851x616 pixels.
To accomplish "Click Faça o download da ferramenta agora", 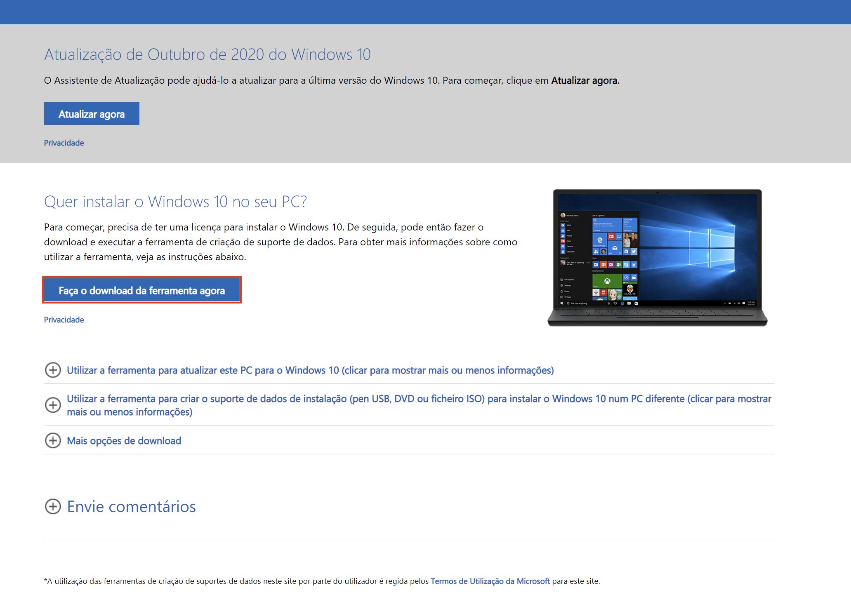I will [141, 290].
